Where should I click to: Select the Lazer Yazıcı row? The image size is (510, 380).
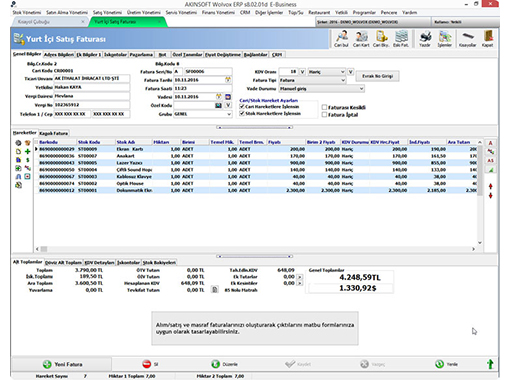[257, 163]
